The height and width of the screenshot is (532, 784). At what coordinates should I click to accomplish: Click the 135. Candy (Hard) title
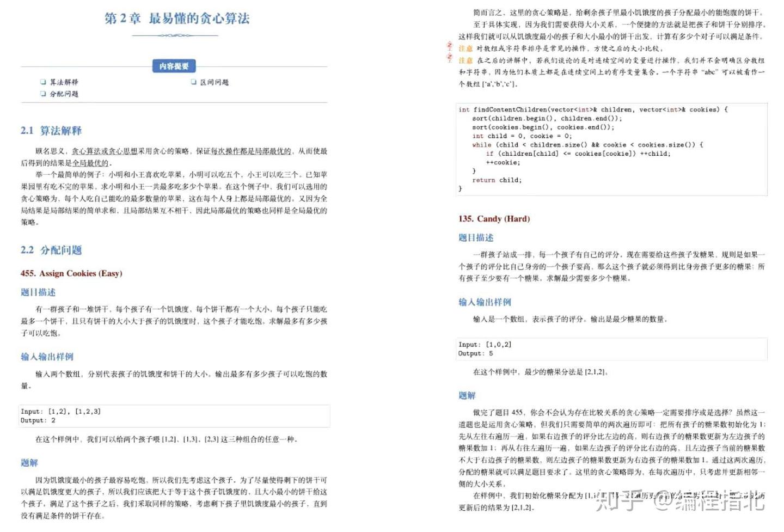pyautogui.click(x=494, y=219)
